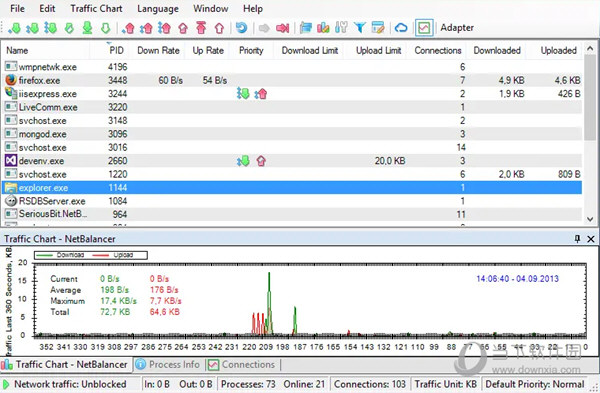Click the process list scroll-down arrow
The image size is (600, 393).
coord(590,219)
